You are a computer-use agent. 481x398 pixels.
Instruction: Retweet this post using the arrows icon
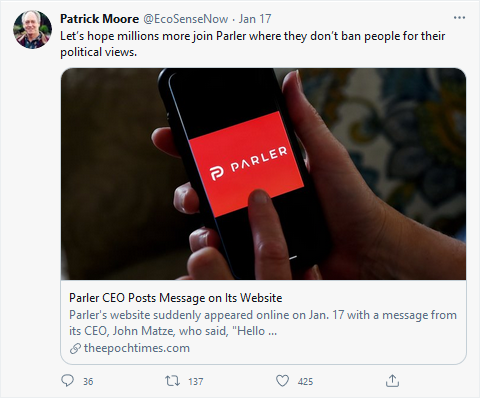point(173,381)
